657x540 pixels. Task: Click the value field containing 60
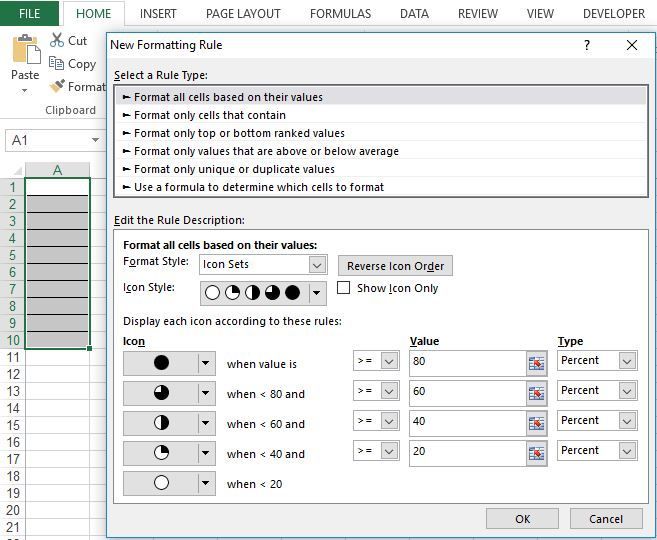468,393
